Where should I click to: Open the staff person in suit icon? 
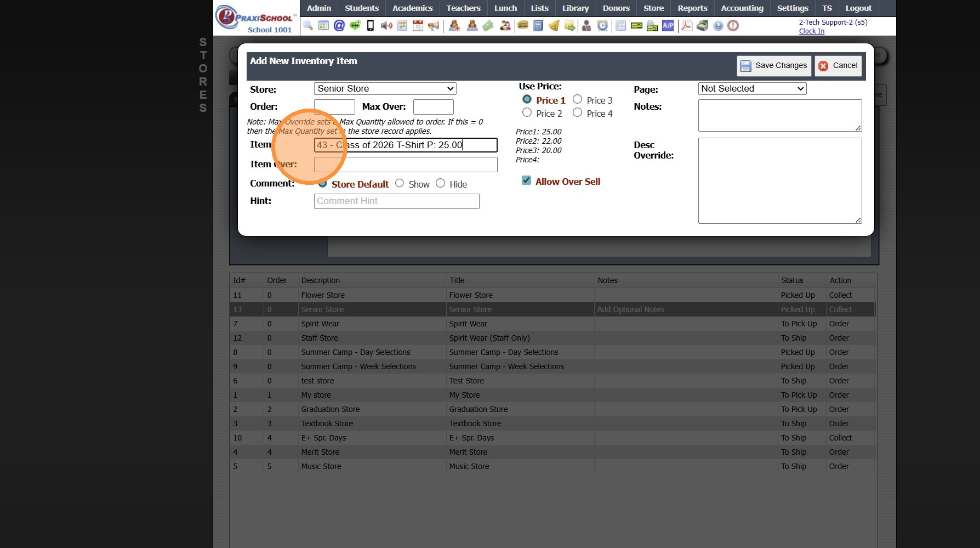586,26
